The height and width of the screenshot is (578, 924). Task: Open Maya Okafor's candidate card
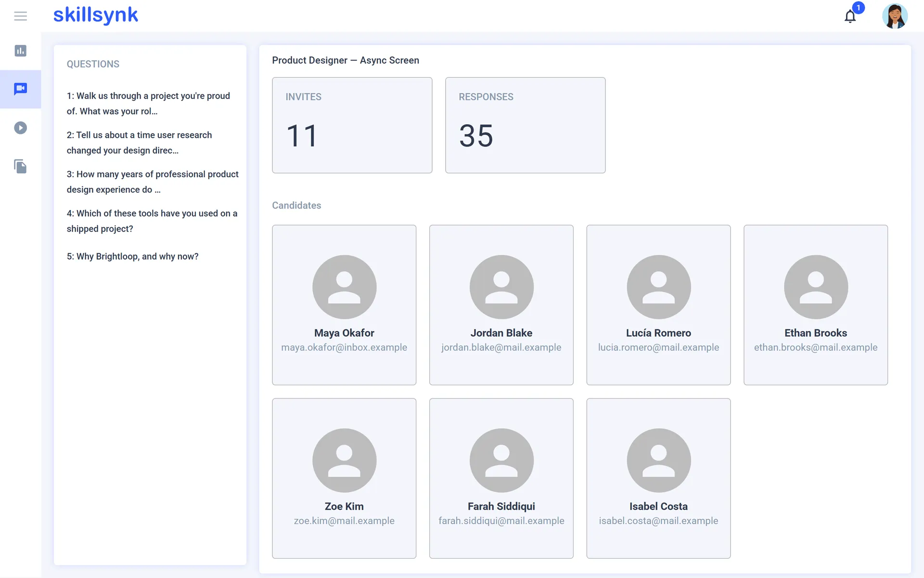pyautogui.click(x=344, y=305)
